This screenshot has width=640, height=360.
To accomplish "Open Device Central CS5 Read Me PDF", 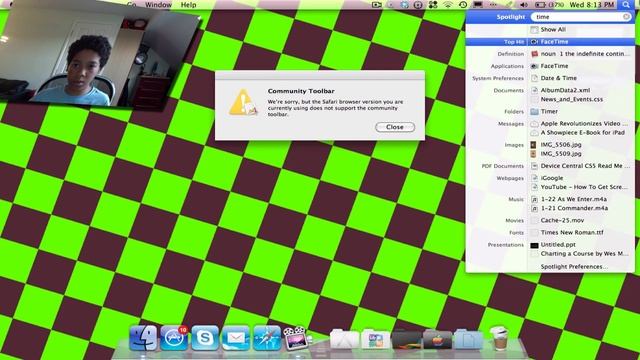I will click(580, 166).
